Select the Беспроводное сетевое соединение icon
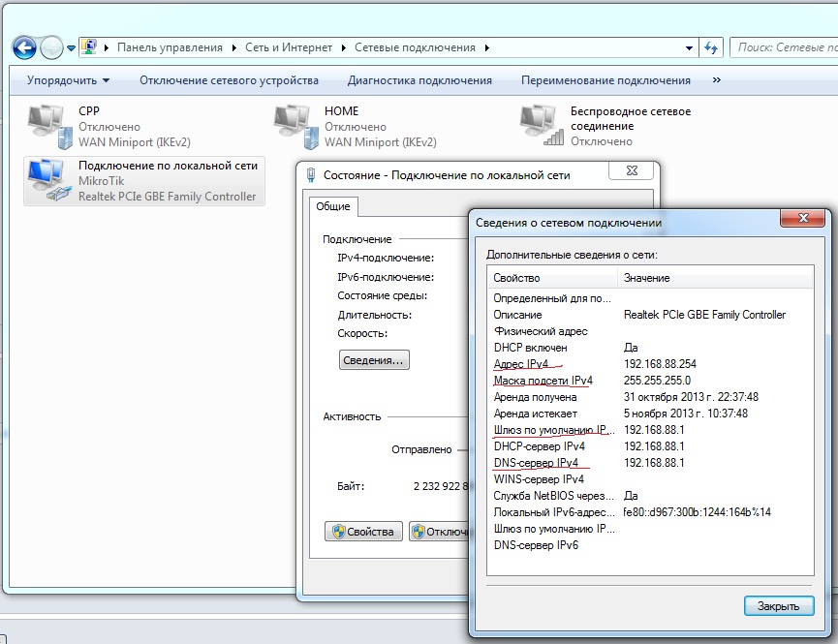This screenshot has width=838, height=644. click(542, 126)
